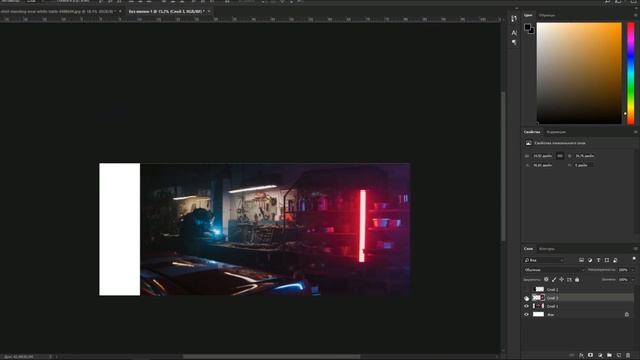Switch to the Образцы swatches tab
Viewport: 640px width, 360px height.
(x=547, y=15)
